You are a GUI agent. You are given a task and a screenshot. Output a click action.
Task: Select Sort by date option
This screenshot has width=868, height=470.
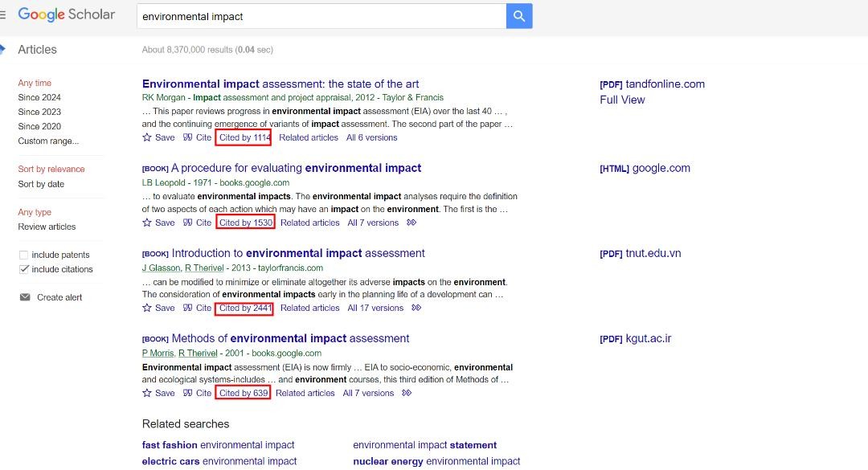(x=41, y=184)
